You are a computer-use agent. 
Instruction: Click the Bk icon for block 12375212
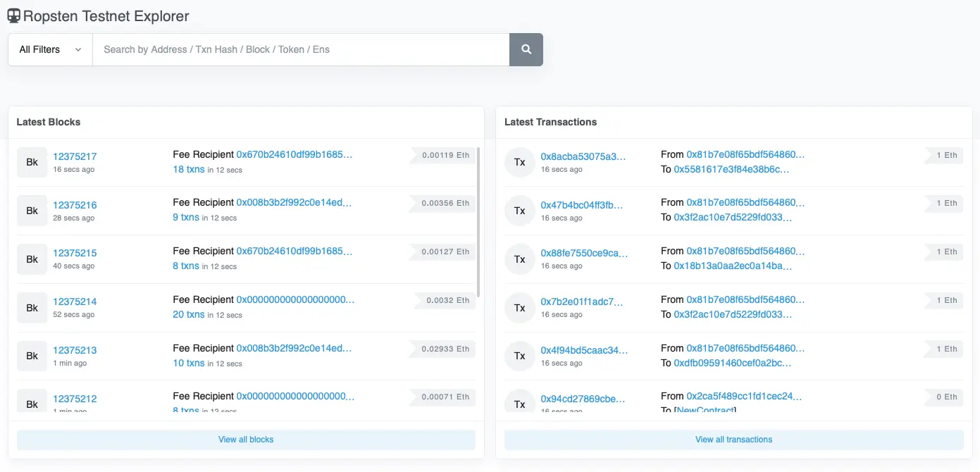tap(32, 402)
